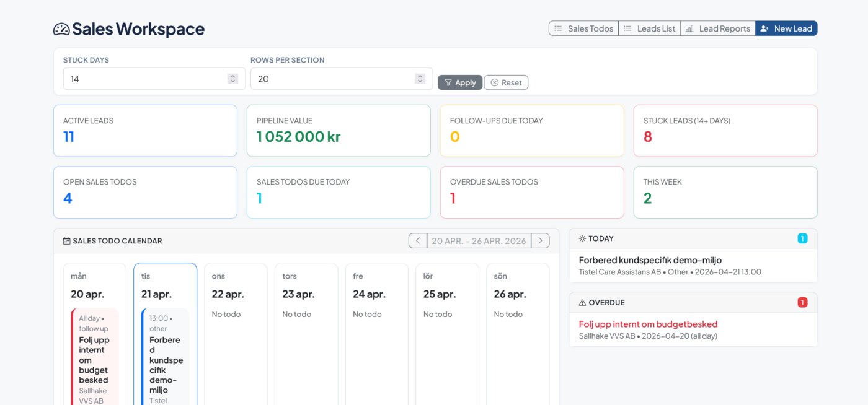This screenshot has width=868, height=405.
Task: Click the calendar icon beside Sales Todo Calendar
Action: [x=66, y=240]
